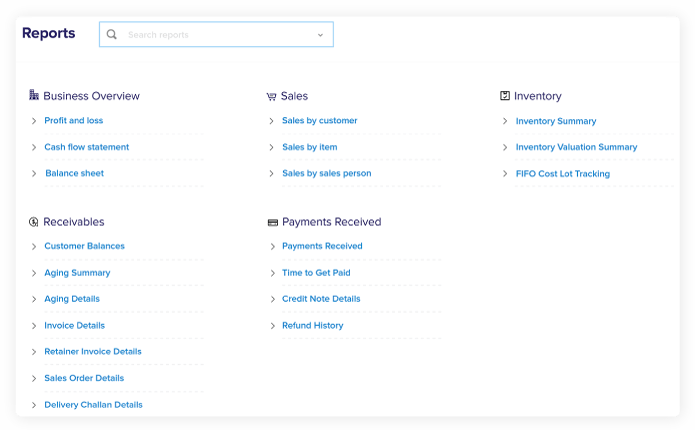Open Retainer Invoice Details report
The height and width of the screenshot is (430, 695).
(93, 352)
